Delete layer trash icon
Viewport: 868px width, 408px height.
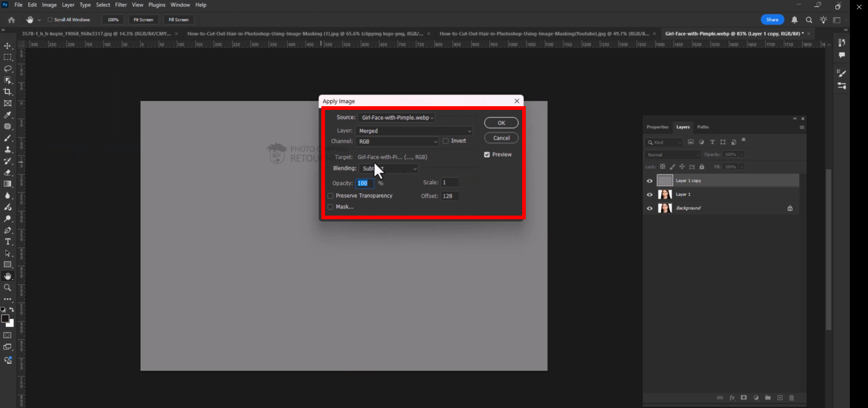tap(791, 398)
